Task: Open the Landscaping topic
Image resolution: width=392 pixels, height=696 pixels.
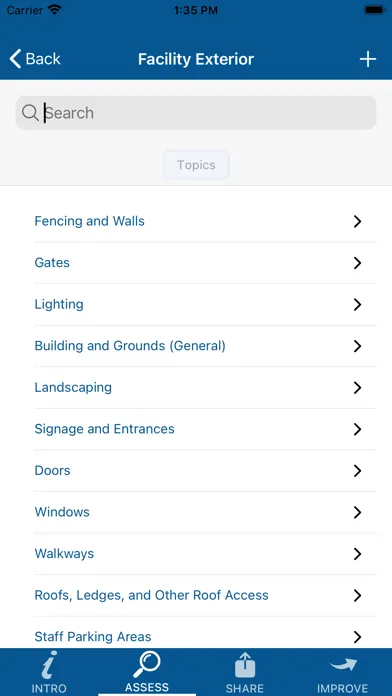Action: (205, 388)
